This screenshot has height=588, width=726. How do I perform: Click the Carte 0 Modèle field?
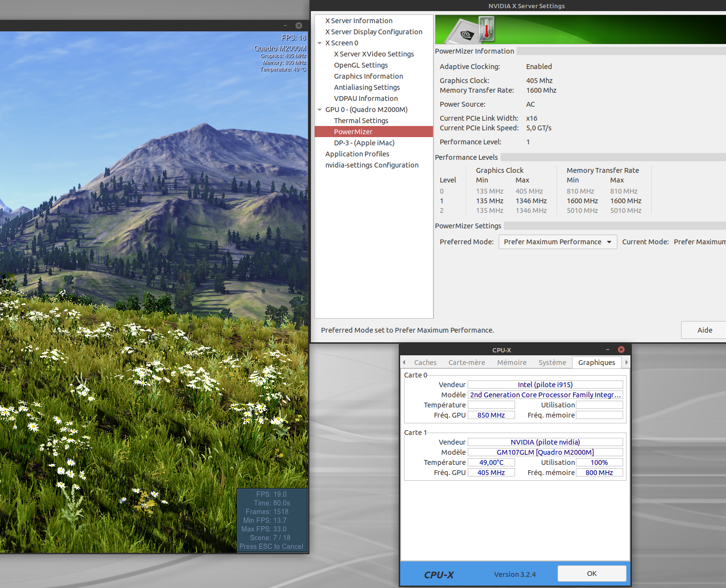[x=545, y=395]
